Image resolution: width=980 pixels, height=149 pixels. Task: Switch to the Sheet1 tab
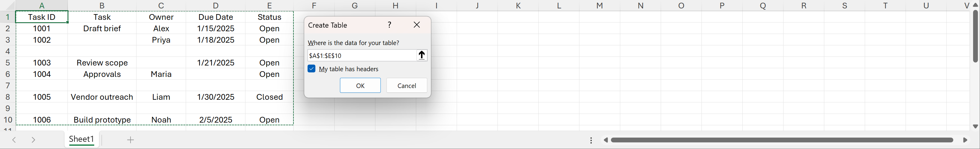(x=81, y=139)
